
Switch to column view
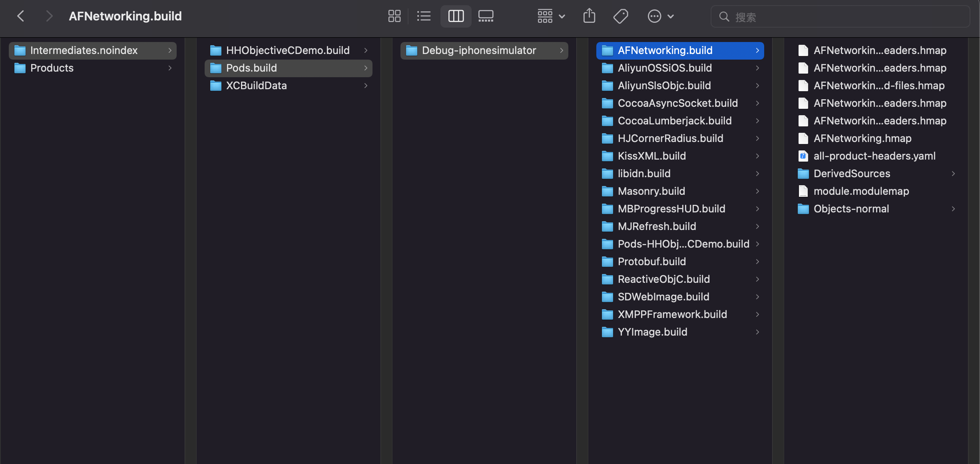click(x=456, y=16)
